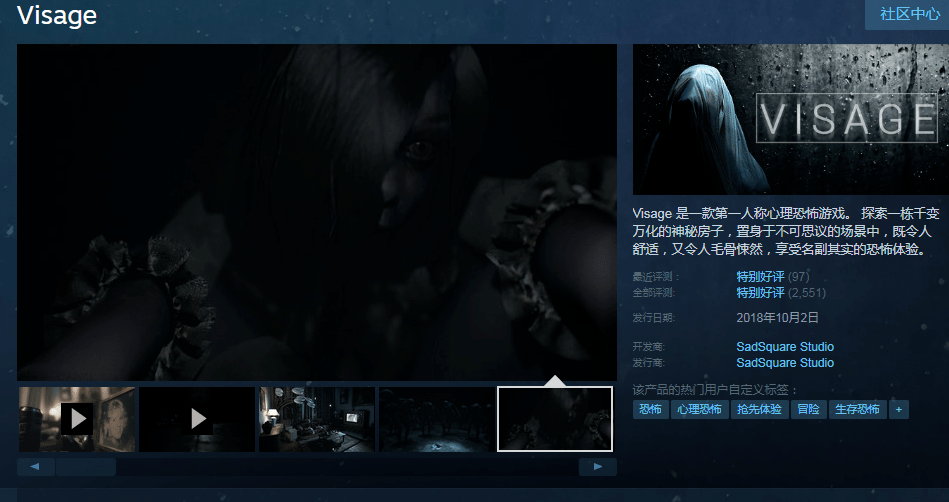Click the 该产品的热门用户自定义标签 label

tap(715, 389)
